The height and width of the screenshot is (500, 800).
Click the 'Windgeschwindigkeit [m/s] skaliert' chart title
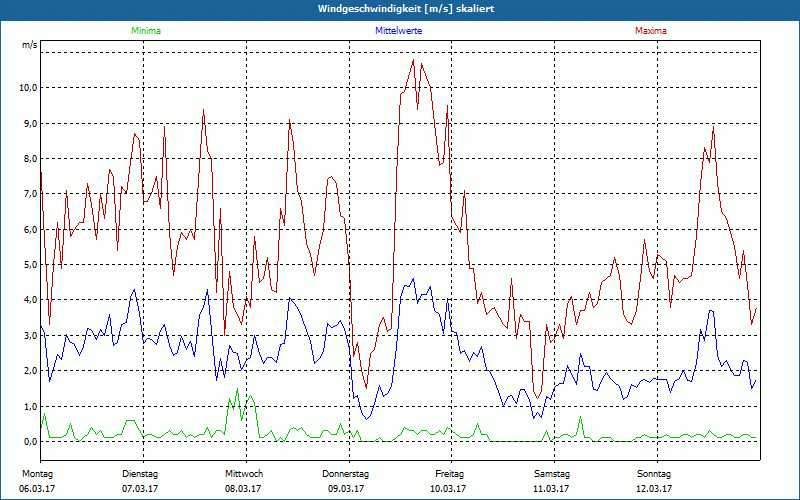(x=406, y=9)
